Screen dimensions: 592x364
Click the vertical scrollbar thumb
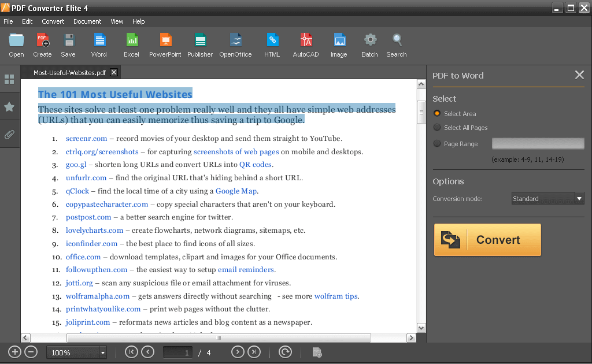click(x=421, y=112)
